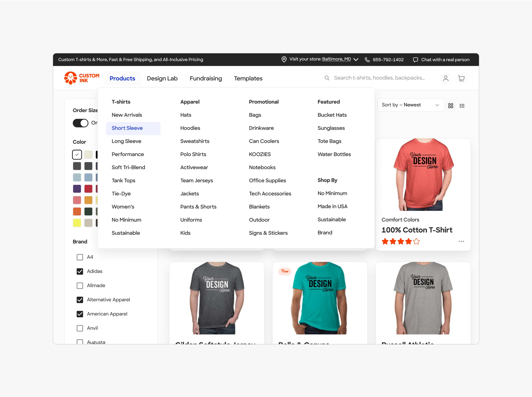Select the yellow color swatch

77,223
